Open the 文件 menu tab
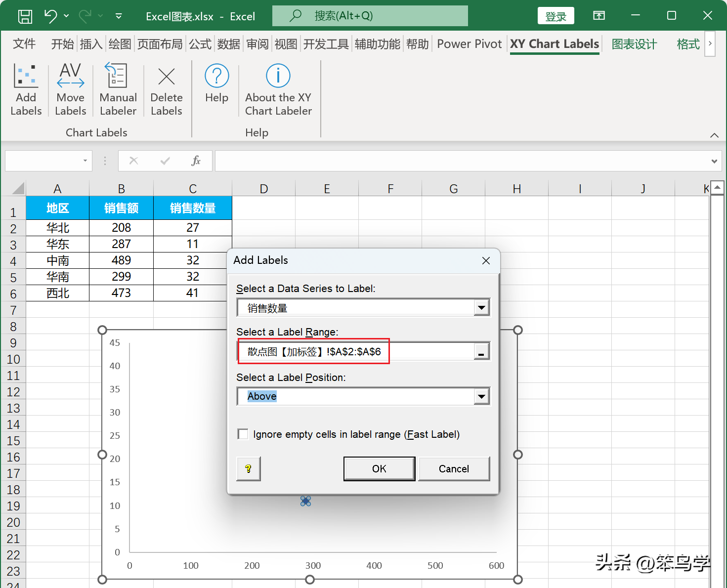727x588 pixels. point(24,44)
